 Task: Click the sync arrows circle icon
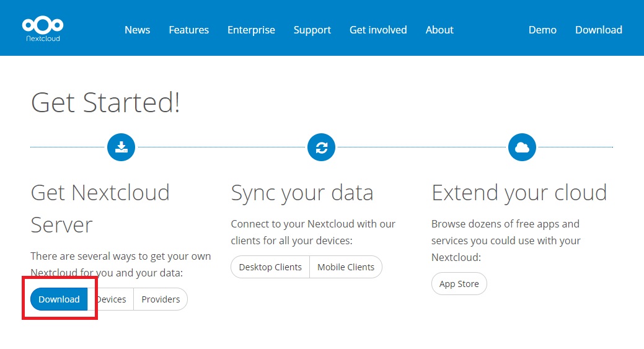(x=321, y=147)
